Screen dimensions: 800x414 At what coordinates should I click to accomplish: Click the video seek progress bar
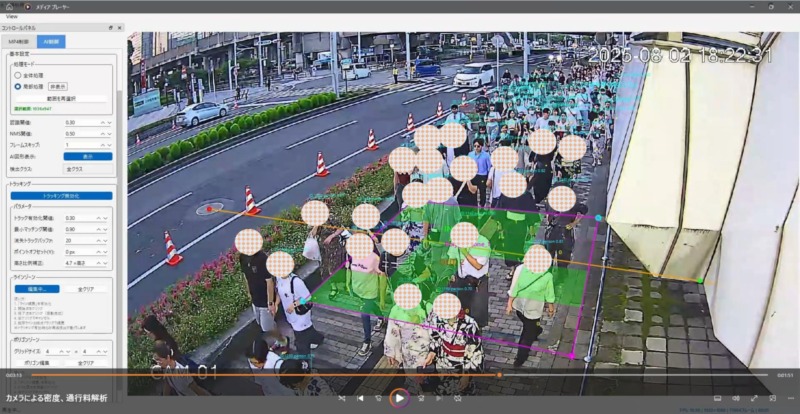[x=400, y=375]
